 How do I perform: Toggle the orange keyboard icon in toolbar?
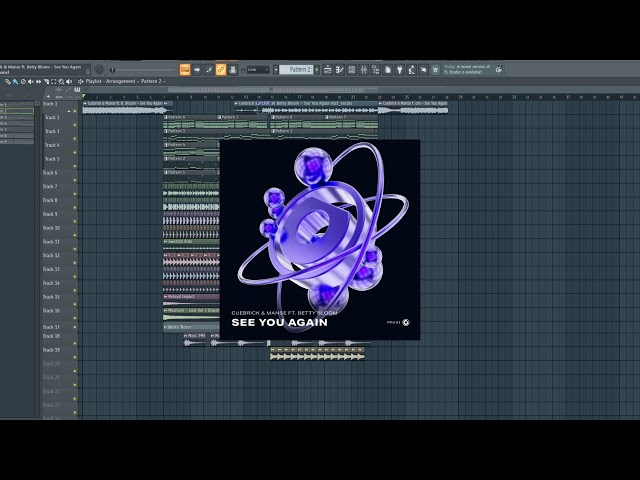(185, 70)
